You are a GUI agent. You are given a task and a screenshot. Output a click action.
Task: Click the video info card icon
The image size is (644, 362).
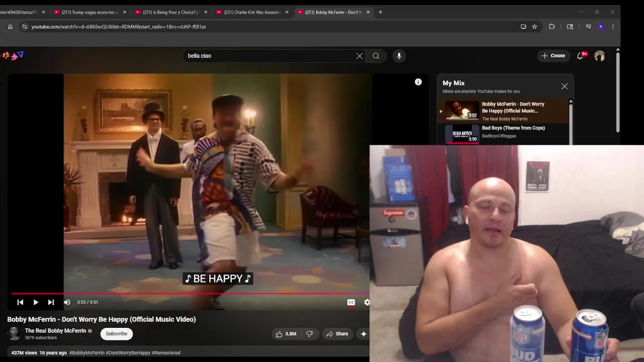pos(418,82)
